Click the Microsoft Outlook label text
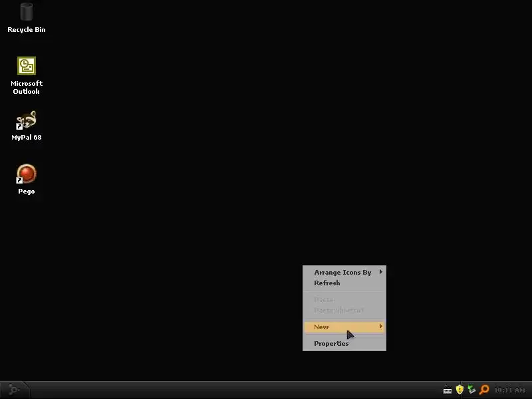The width and height of the screenshot is (532, 399). tap(27, 87)
